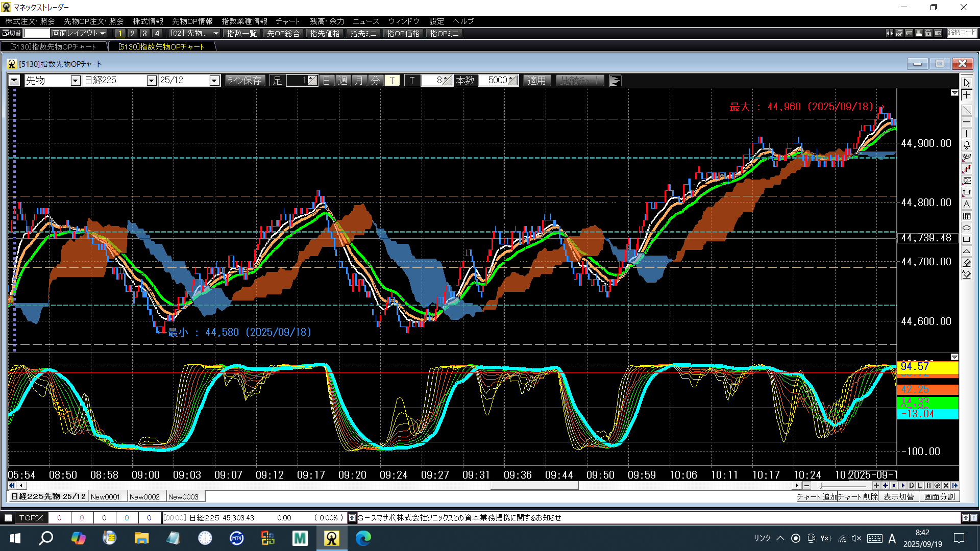Select the trend line drawing tool
This screenshot has height=551, width=980.
[x=967, y=110]
